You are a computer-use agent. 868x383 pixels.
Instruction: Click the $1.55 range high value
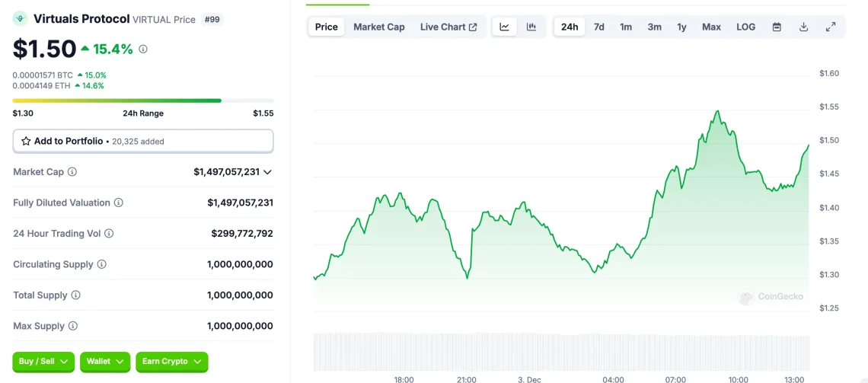point(263,113)
